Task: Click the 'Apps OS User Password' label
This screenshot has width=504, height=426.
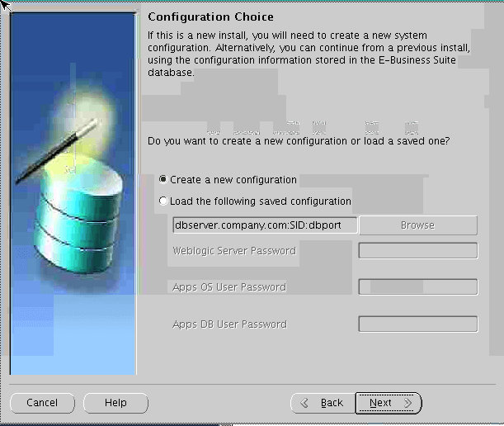Action: pos(228,287)
